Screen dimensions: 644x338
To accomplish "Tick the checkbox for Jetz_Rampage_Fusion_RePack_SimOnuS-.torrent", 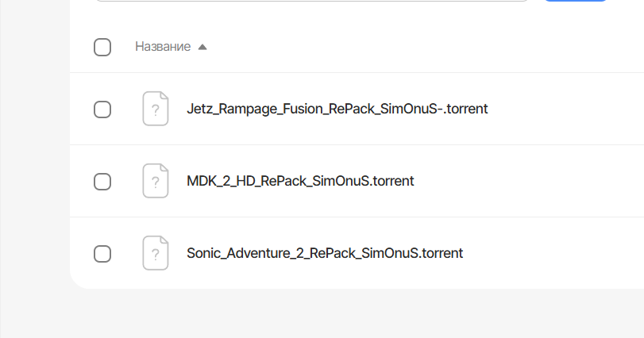I will coord(102,109).
